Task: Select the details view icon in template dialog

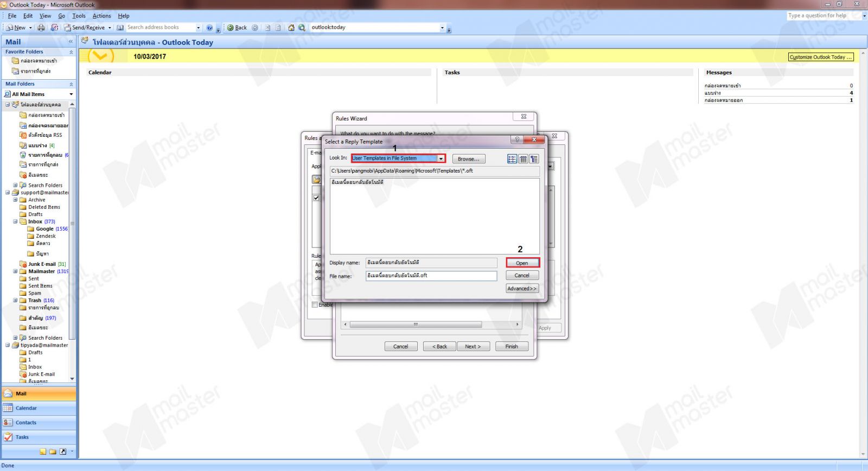Action: point(534,159)
